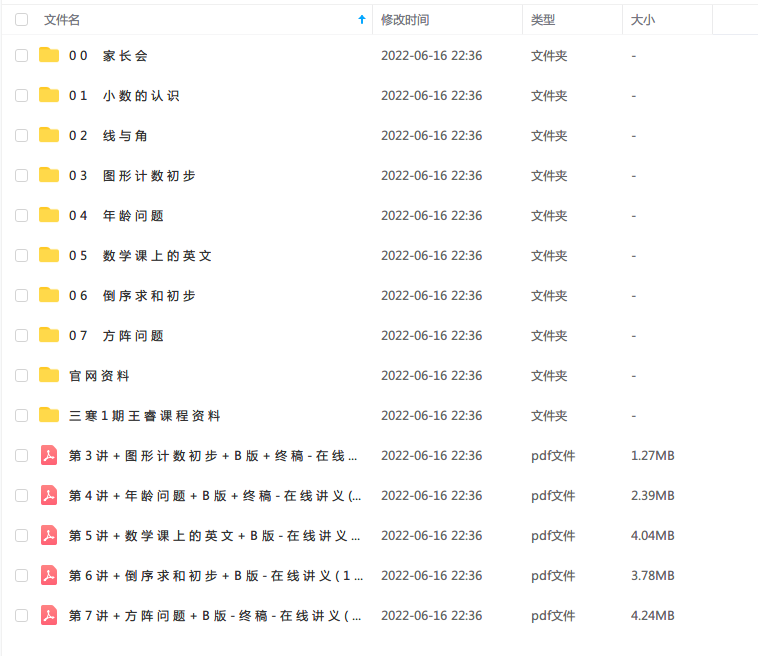Screen dimensions: 758x656
Task: Click pdf文件 type in 第3讲 row
Action: coord(553,456)
